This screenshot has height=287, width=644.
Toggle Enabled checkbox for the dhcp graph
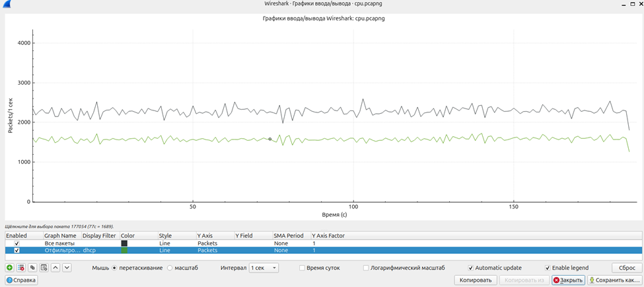[17, 250]
